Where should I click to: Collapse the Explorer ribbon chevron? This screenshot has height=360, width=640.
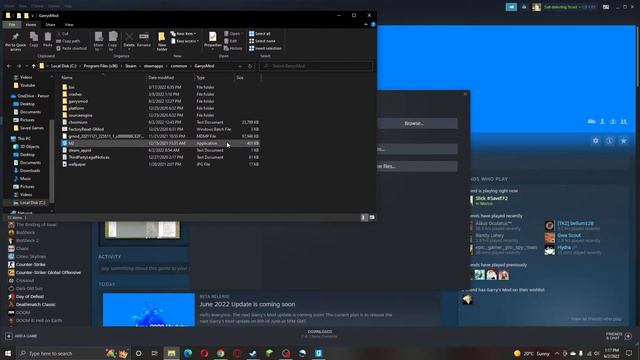click(x=366, y=25)
